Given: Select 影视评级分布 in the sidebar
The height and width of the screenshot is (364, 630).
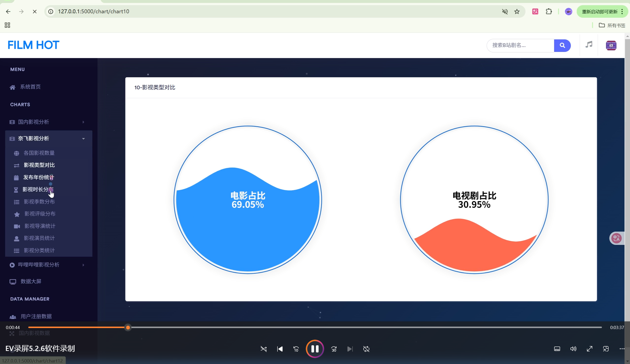Looking at the screenshot, I should coord(40,214).
